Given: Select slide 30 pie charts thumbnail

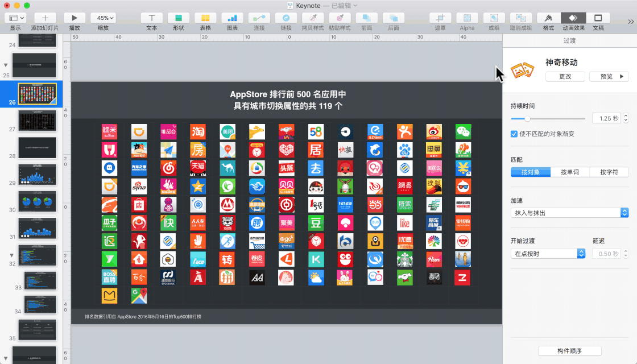Looking at the screenshot, I should coord(38,201).
